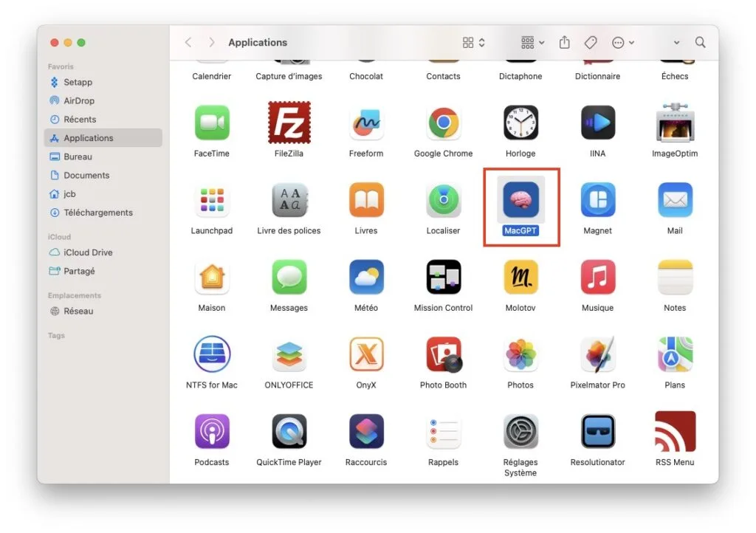This screenshot has width=756, height=533.
Task: Select the Notes app icon
Action: [675, 277]
